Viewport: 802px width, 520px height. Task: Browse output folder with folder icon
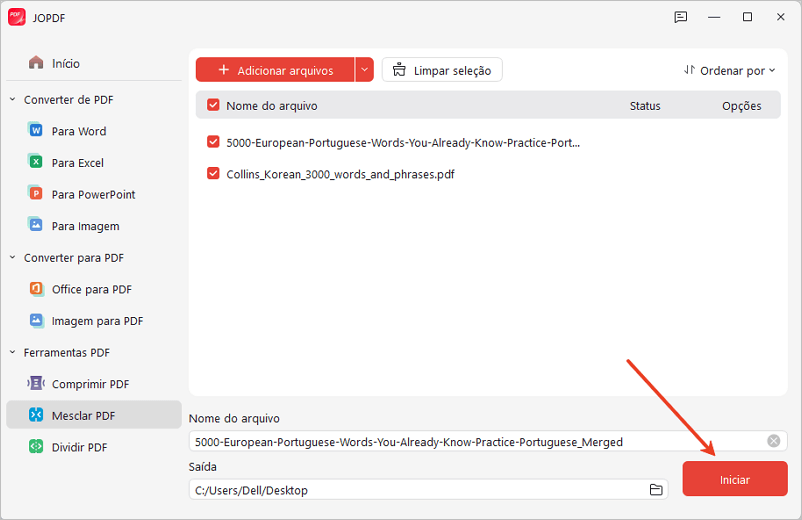656,490
